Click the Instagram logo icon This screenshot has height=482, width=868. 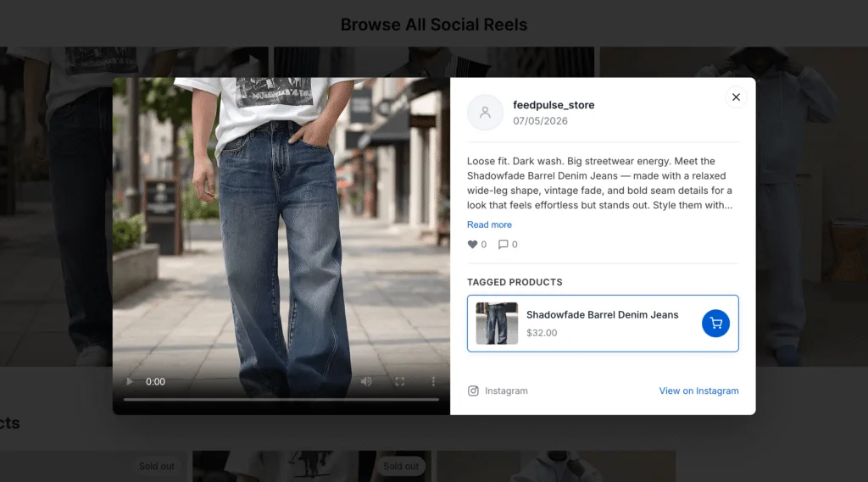pos(473,391)
